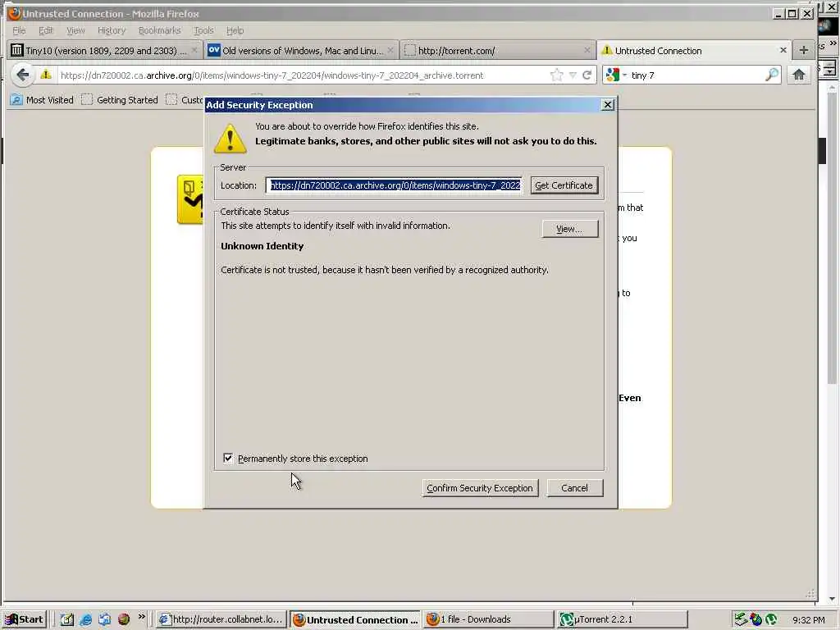Image resolution: width=840 pixels, height=630 pixels.
Task: Go to the Firefox home page
Action: pos(799,75)
